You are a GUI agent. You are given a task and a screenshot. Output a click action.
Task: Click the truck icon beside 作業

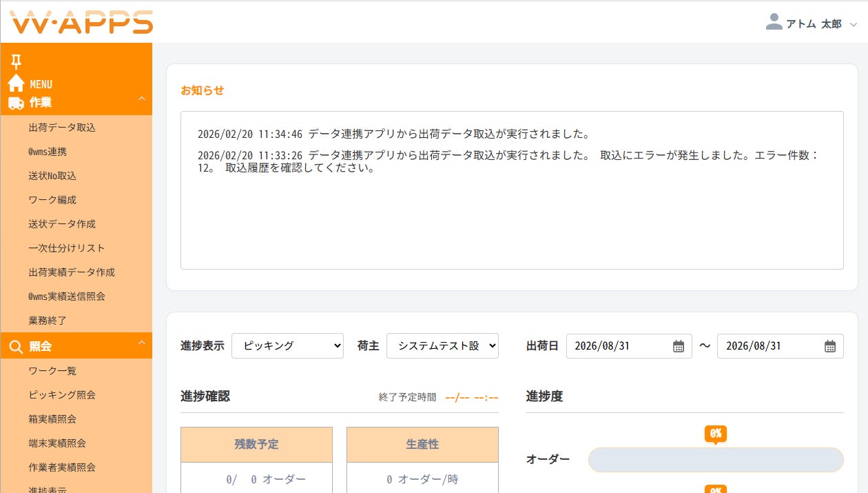tap(17, 103)
